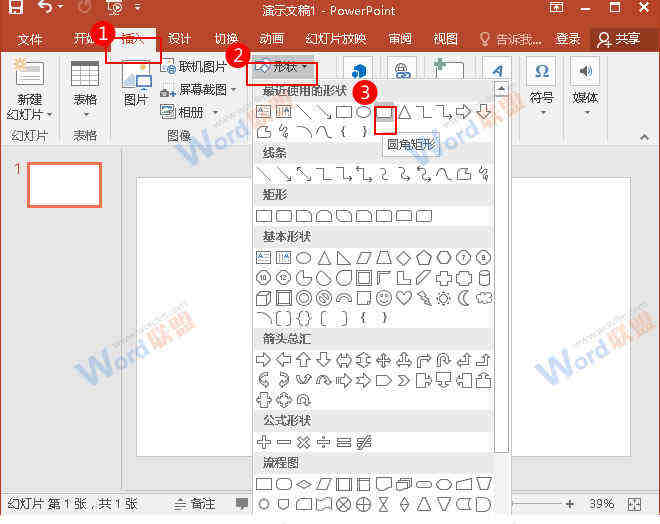Screen dimensions: 660x524
Task: Open the 媒体 (Media) dropdown
Action: click(x=585, y=89)
